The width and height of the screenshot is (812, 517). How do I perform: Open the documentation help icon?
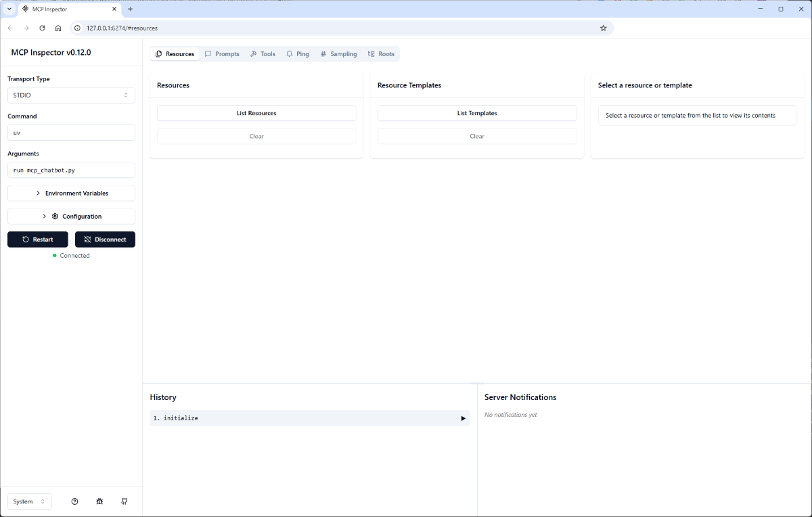pos(74,501)
